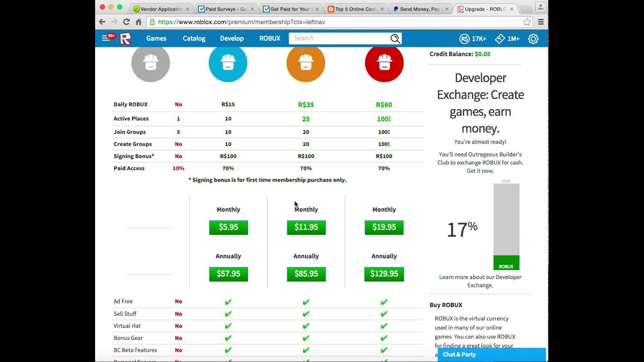Click the Roblox logo home icon
Screen dimensions: 644x362
point(125,38)
